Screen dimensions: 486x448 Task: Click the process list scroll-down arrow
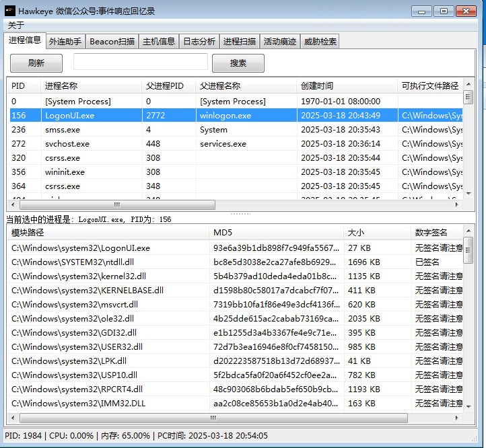[468, 194]
